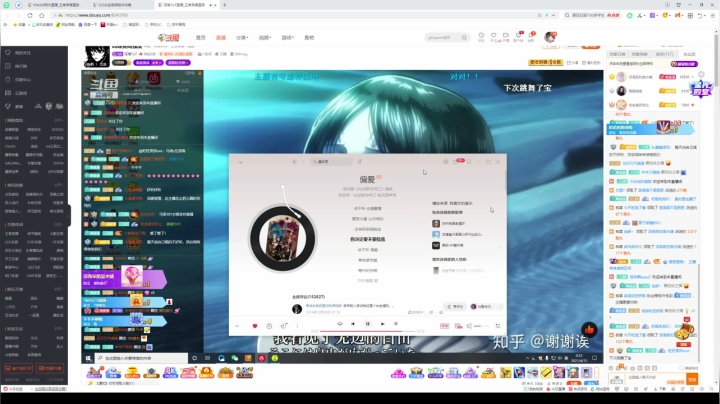Expand the address bar dropdown chevron

[553, 15]
